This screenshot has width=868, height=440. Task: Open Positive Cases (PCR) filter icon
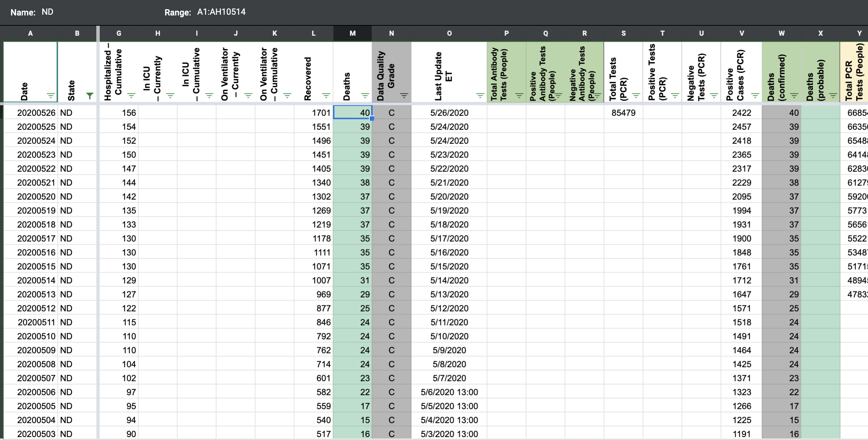755,96
